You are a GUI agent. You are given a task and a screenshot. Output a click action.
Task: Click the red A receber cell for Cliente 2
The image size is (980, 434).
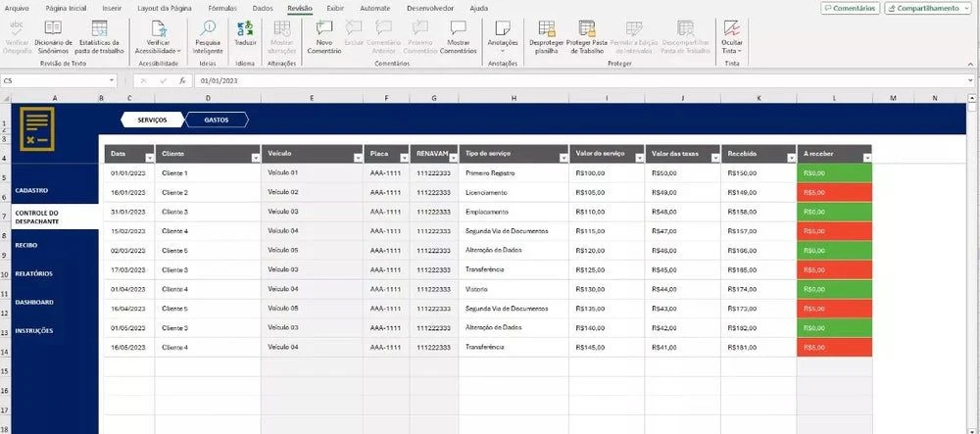point(834,192)
